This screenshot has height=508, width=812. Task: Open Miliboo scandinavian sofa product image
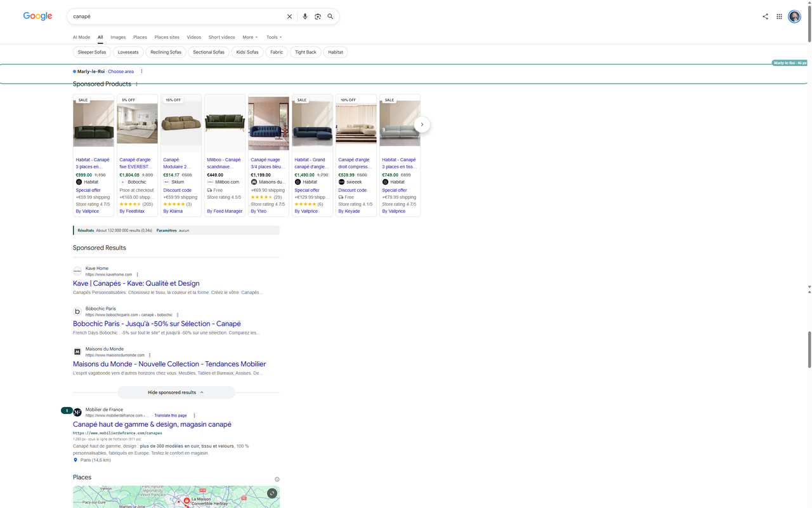225,124
